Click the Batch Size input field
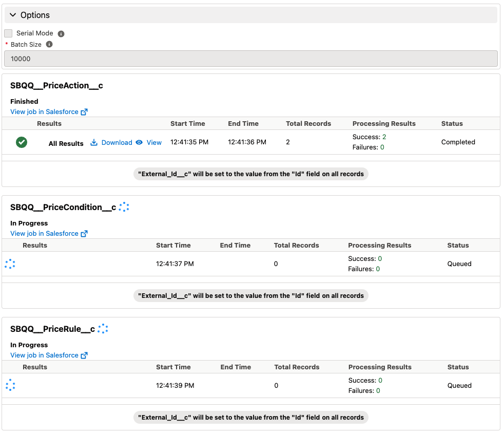 (250, 59)
